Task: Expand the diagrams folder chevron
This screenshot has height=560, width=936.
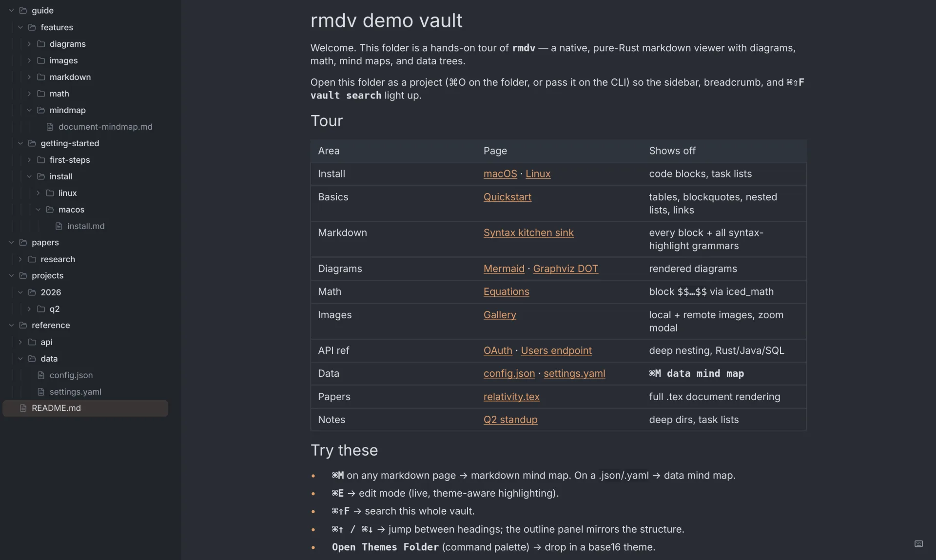Action: point(29,44)
